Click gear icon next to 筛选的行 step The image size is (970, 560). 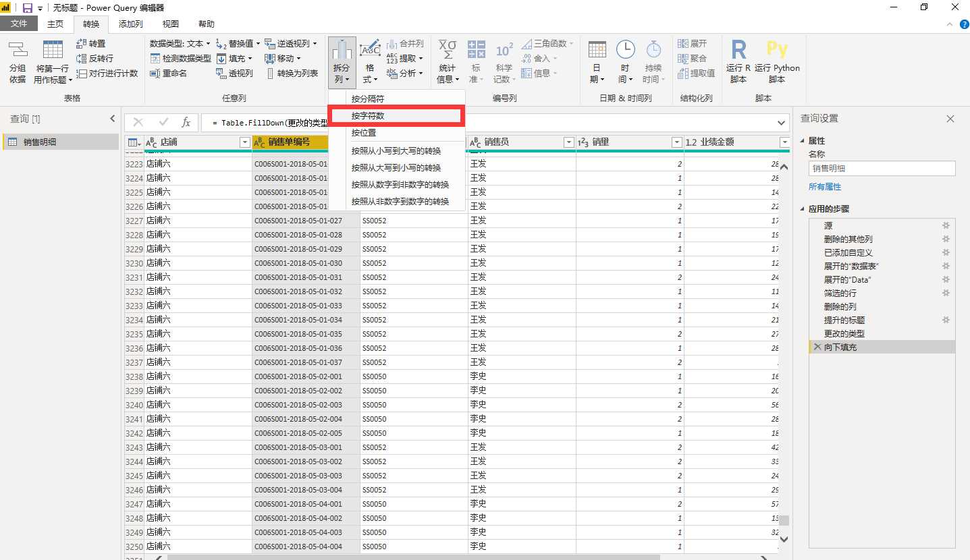[946, 293]
